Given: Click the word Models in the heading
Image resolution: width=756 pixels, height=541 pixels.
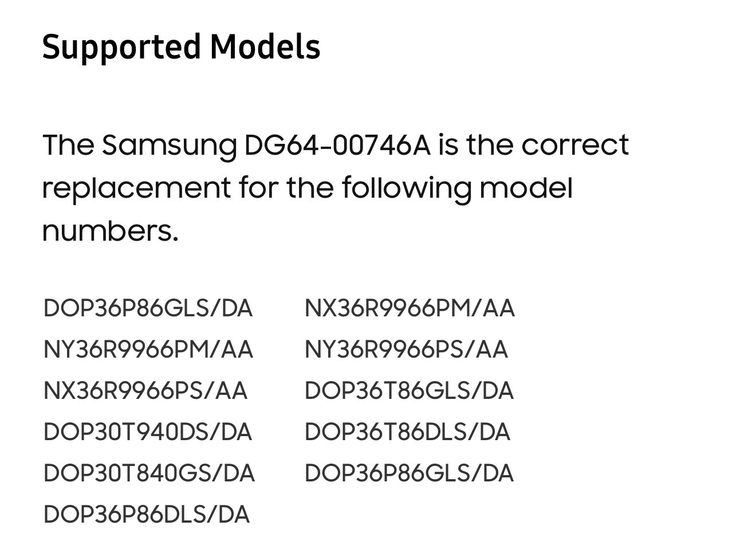Looking at the screenshot, I should click(265, 46).
